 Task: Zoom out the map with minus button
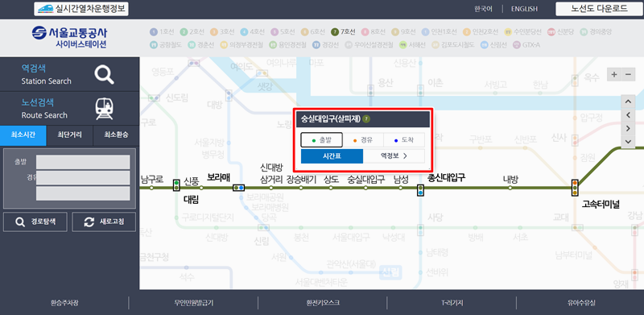[x=628, y=74]
